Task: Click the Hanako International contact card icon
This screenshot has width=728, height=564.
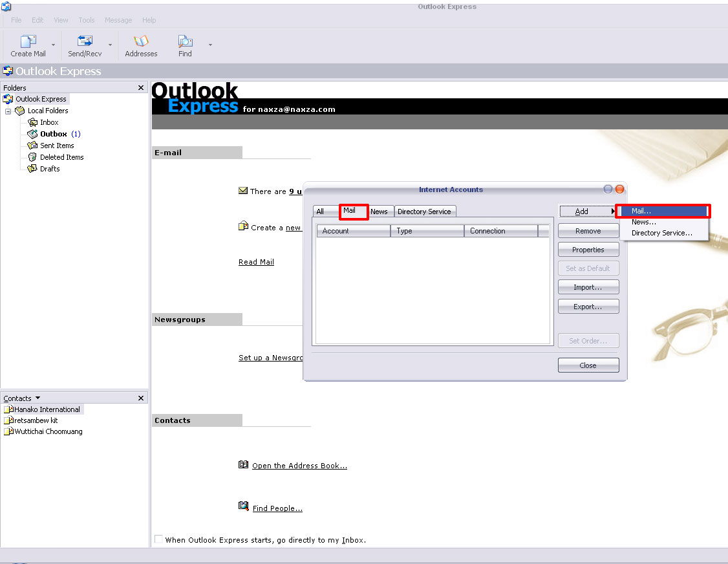Action: click(8, 409)
